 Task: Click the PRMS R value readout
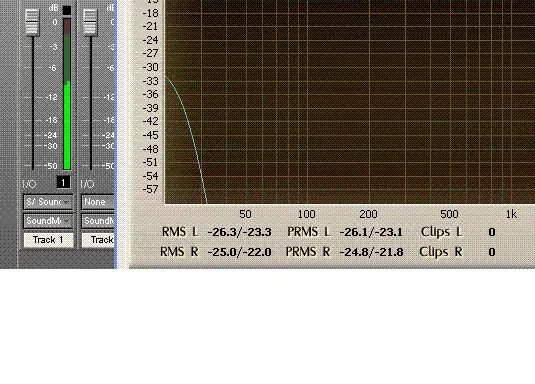pyautogui.click(x=371, y=252)
